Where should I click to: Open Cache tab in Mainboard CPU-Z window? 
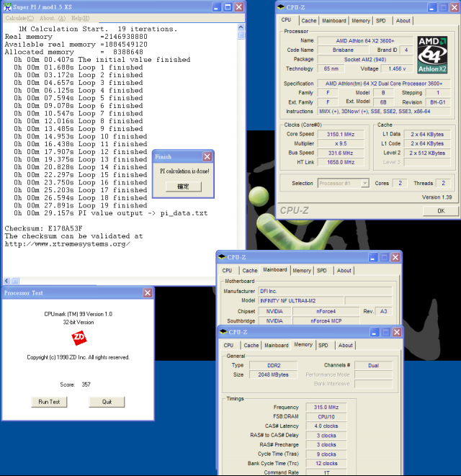point(250,271)
